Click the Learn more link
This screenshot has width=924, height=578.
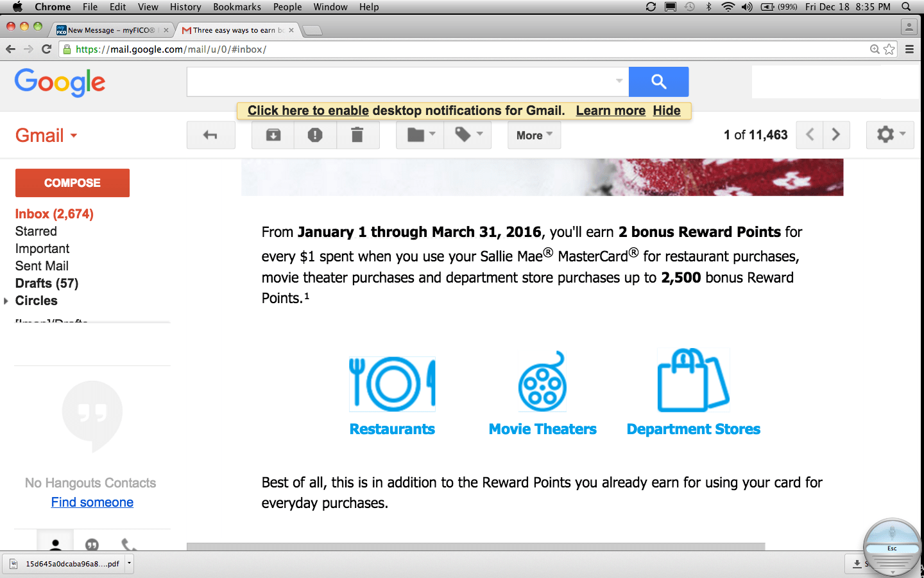[x=611, y=110]
